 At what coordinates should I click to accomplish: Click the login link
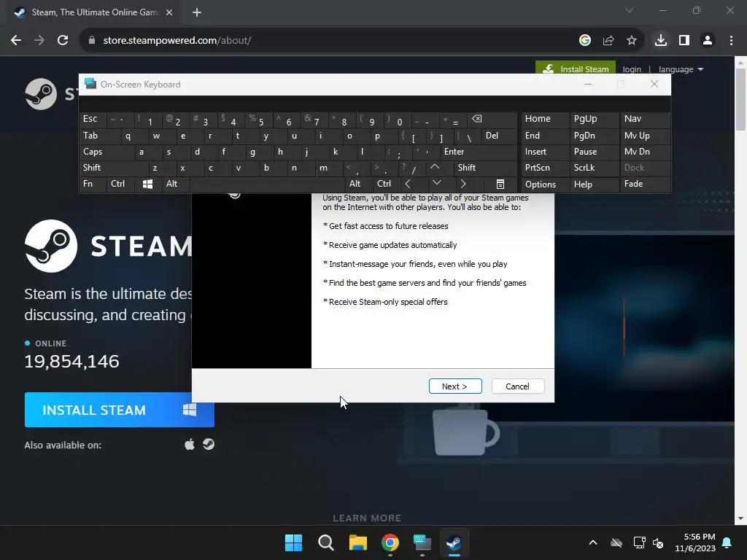click(632, 69)
